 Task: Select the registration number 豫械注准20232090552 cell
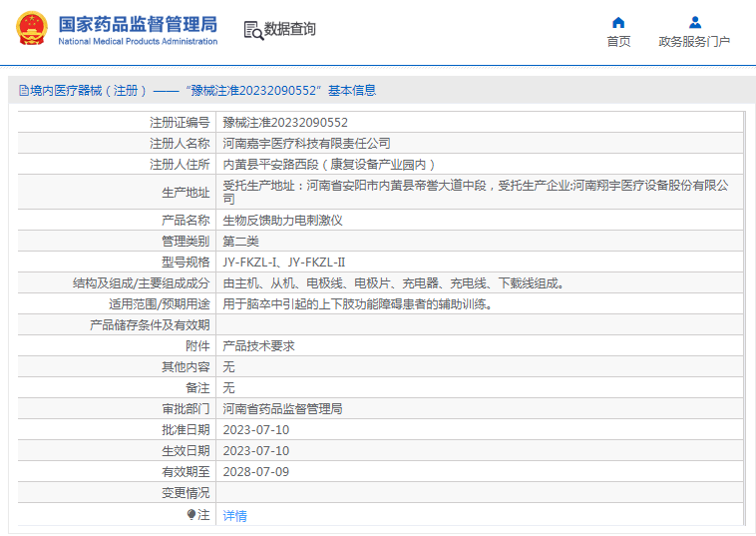[285, 122]
